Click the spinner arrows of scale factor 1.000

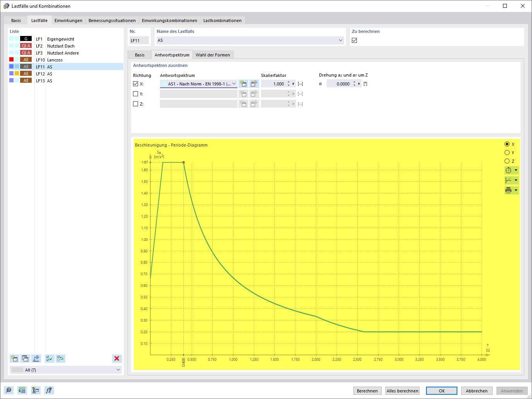[288, 84]
